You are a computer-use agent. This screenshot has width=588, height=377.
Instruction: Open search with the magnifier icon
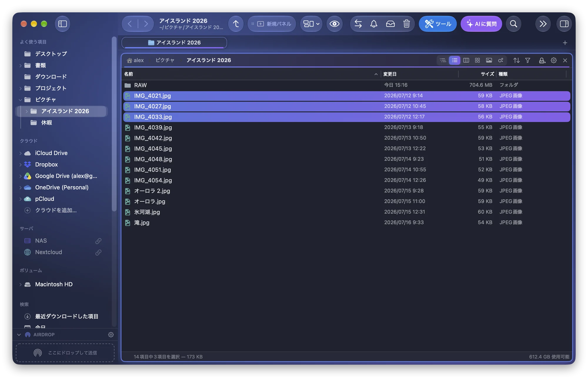click(513, 24)
